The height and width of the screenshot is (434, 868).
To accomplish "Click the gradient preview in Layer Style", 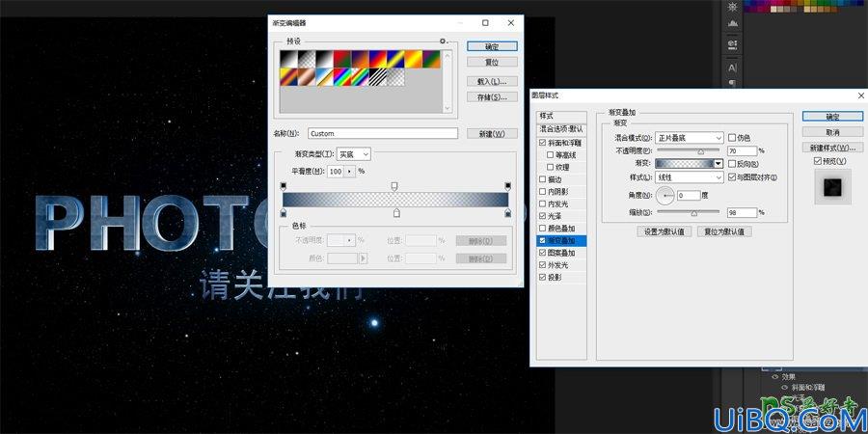I will [x=685, y=163].
